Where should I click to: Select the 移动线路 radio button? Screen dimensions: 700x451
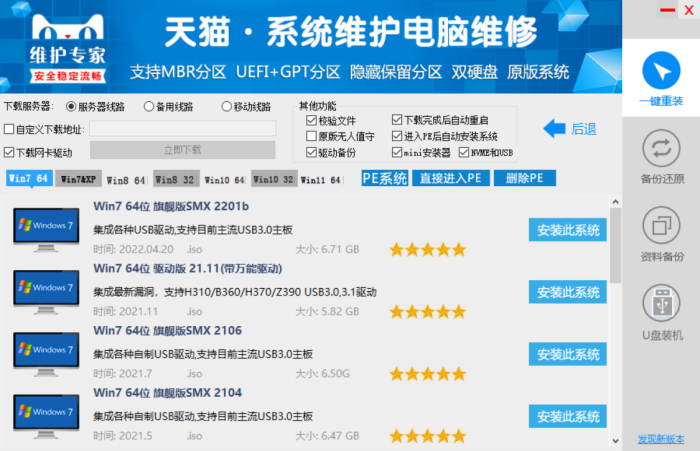[x=226, y=106]
